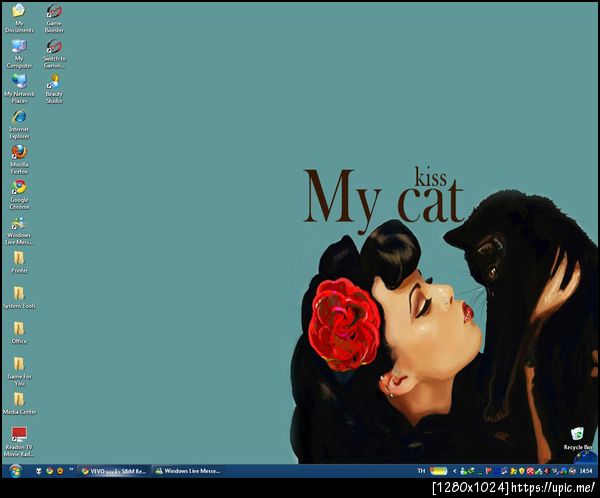Open My Computer on the desktop
The width and height of the screenshot is (600, 498).
[x=19, y=54]
